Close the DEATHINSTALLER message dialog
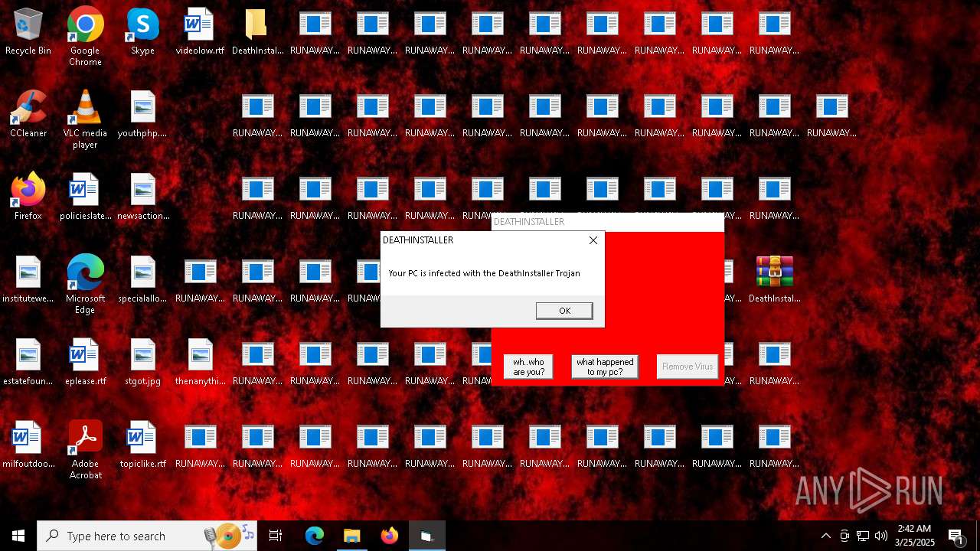Screen dimensions: 980x551 point(593,240)
